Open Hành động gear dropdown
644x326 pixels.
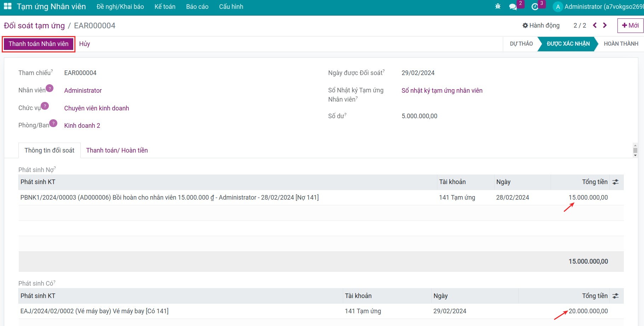pyautogui.click(x=541, y=25)
